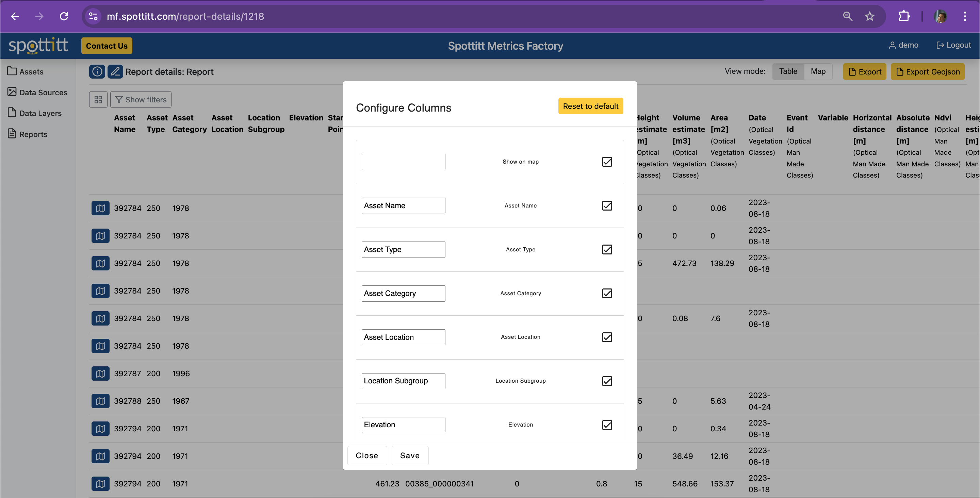Uncheck the Asset Category column checkbox

pyautogui.click(x=607, y=293)
